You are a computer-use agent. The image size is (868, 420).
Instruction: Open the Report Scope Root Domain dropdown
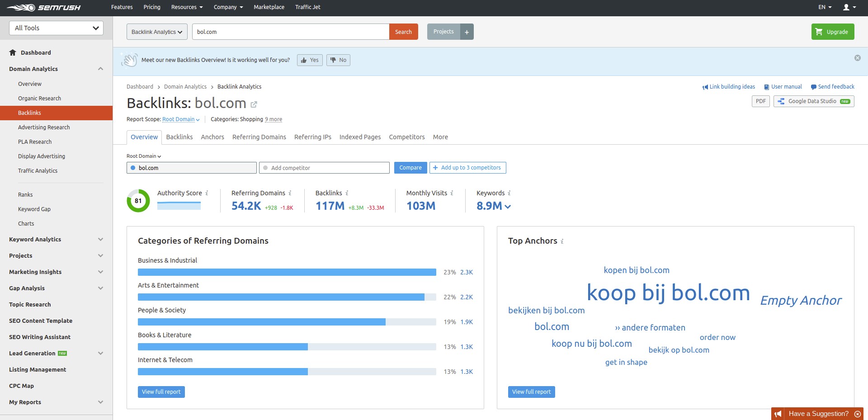181,119
